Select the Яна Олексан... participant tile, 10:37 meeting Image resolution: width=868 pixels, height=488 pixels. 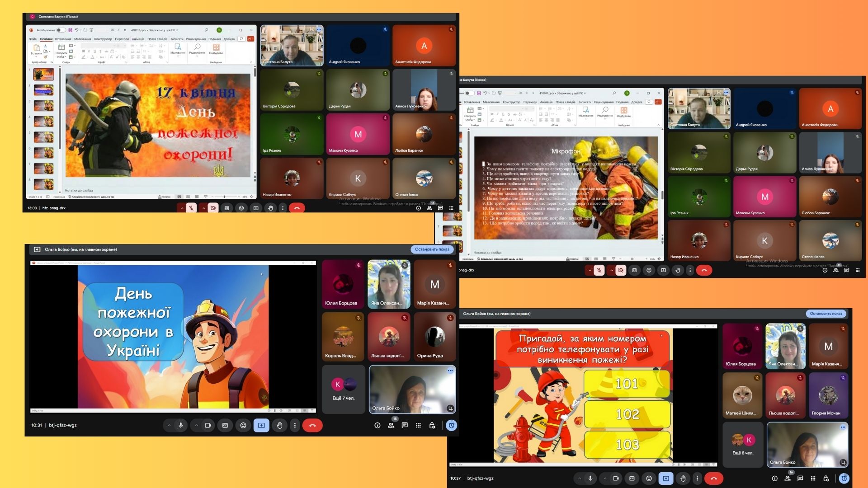pos(785,346)
